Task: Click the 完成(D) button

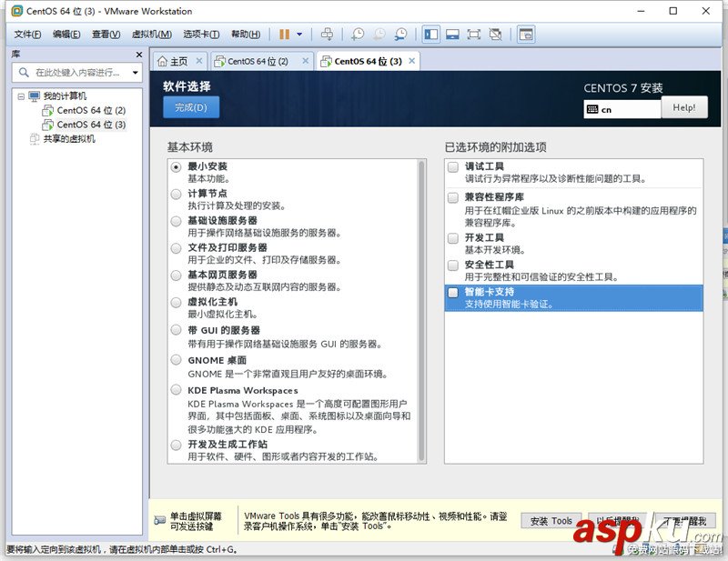Action: 191,107
